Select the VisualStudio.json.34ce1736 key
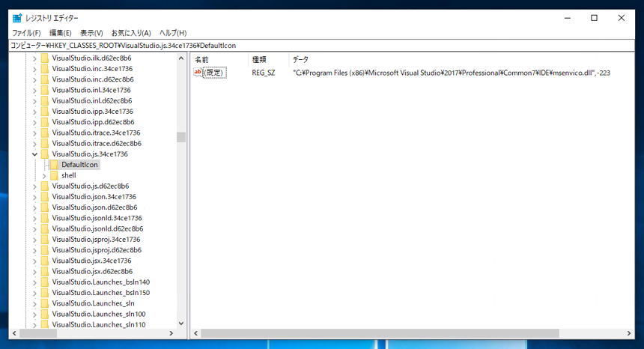Image resolution: width=644 pixels, height=349 pixels. point(94,197)
